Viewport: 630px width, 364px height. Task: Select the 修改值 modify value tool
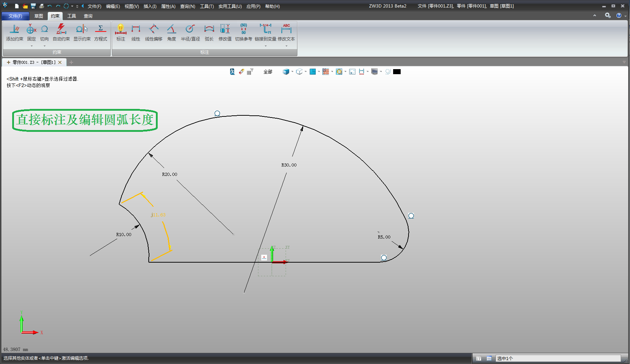coord(225,33)
